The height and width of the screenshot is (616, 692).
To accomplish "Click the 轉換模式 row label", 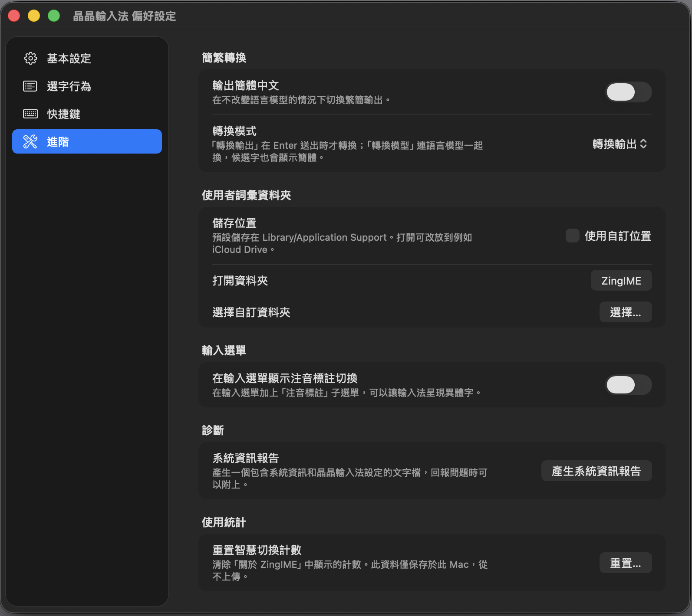I will tap(234, 131).
